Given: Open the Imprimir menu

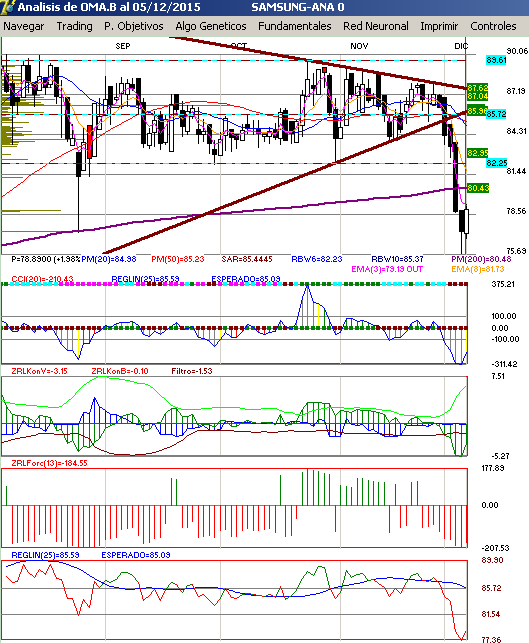Looking at the screenshot, I should pos(439,26).
